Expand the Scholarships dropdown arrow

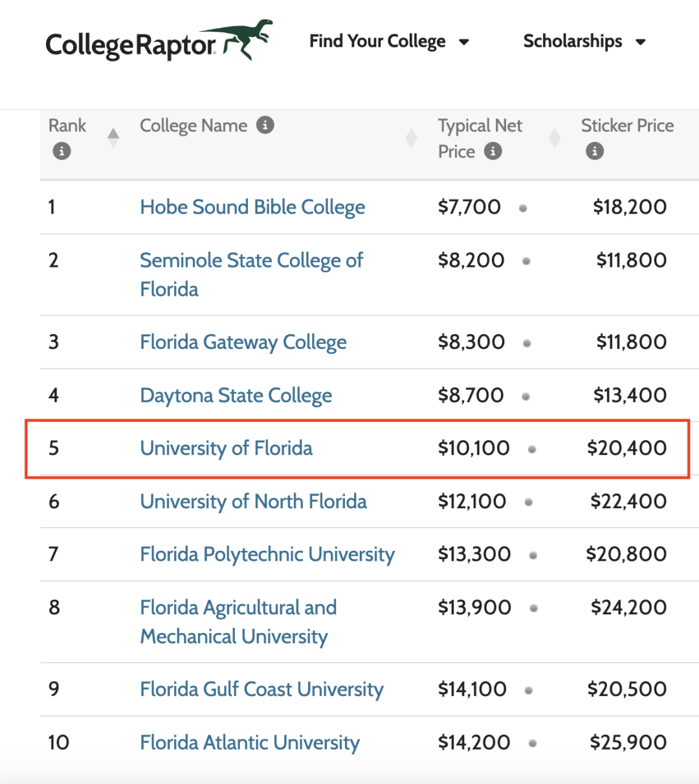[x=640, y=43]
